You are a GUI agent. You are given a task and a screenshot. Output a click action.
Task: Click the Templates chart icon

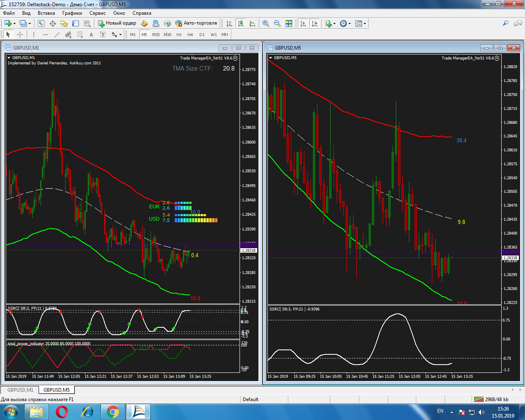tap(358, 23)
